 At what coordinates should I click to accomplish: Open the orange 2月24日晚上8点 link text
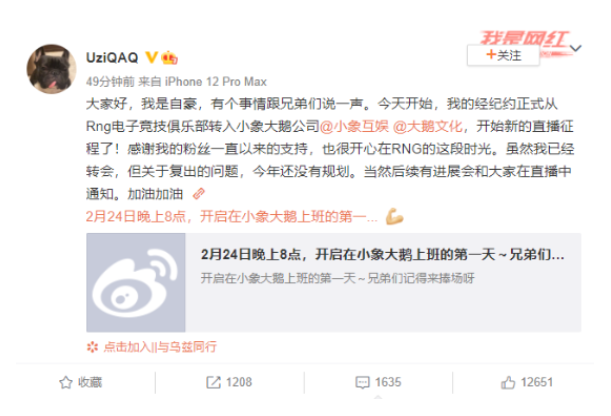(x=231, y=217)
